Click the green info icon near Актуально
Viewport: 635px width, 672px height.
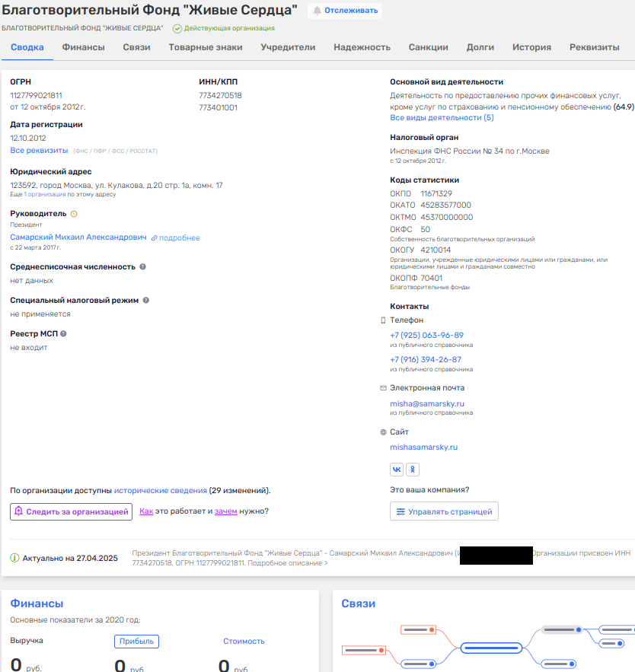[14, 558]
